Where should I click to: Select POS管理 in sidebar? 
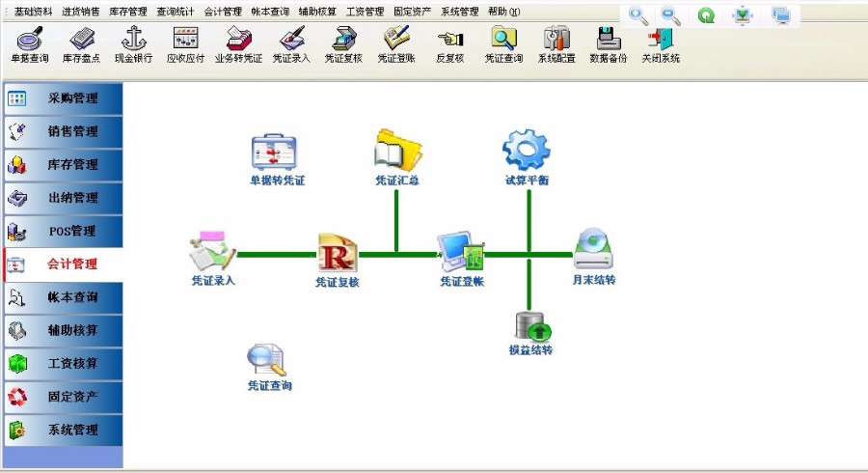[63, 232]
